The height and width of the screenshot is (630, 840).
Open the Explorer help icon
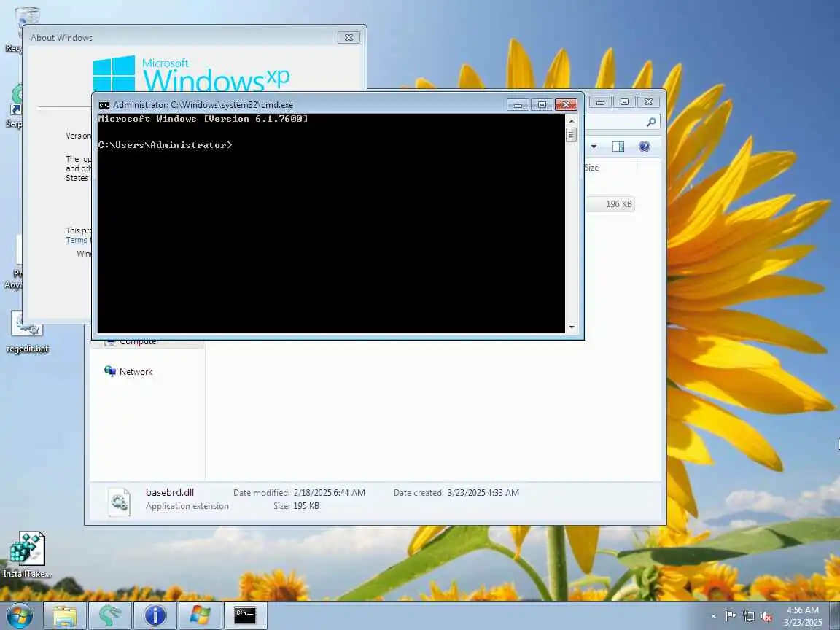coord(645,147)
